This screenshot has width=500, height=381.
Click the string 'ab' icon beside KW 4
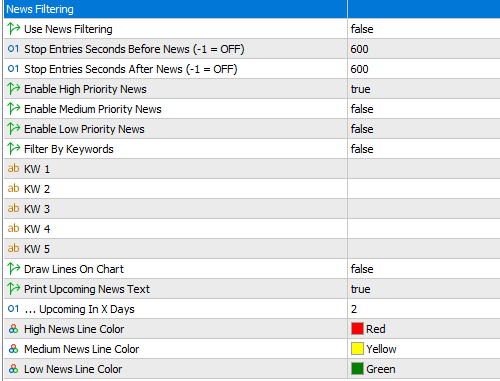click(13, 228)
